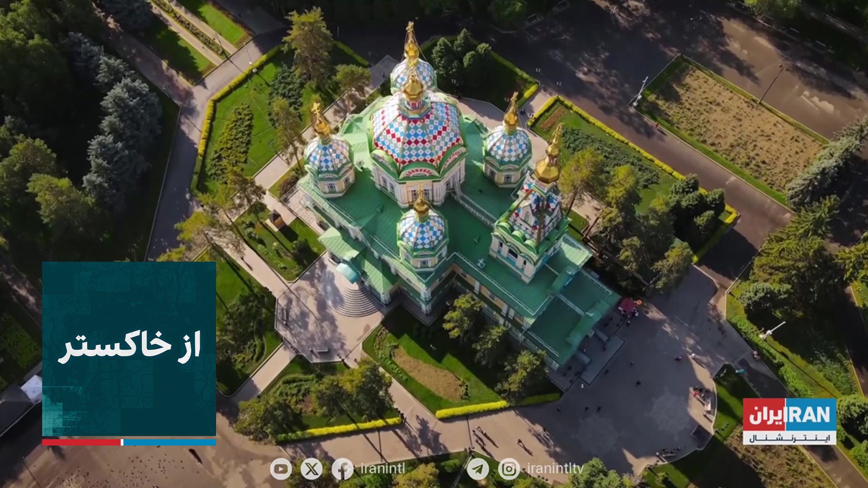
Task: Click the Facebook icon
Action: pyautogui.click(x=342, y=469)
